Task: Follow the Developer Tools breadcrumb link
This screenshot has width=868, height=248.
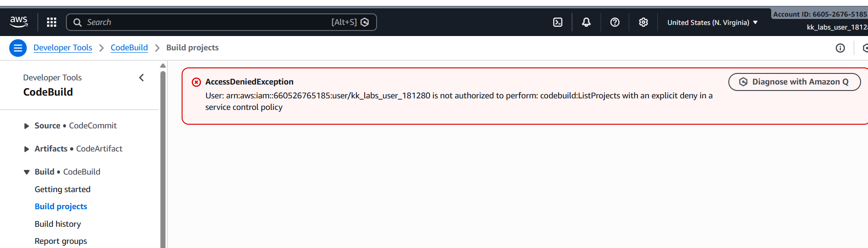Action: click(63, 48)
